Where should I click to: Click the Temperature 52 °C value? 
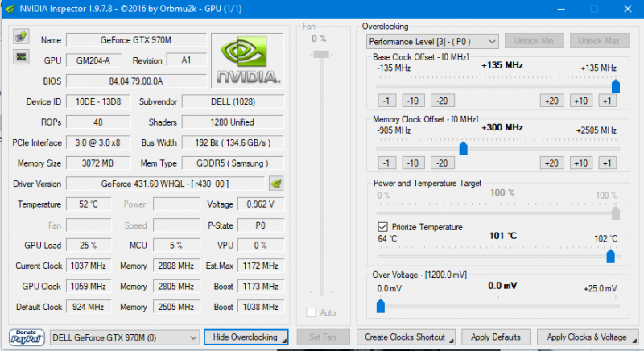[89, 204]
